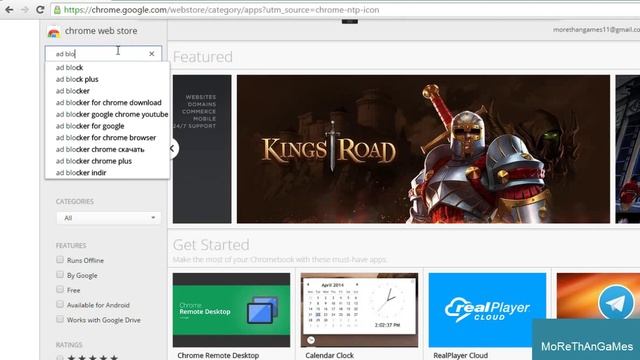Select 'ad blocker for chrome download' suggestion
Viewport: 640px width, 360px height.
pos(107,102)
